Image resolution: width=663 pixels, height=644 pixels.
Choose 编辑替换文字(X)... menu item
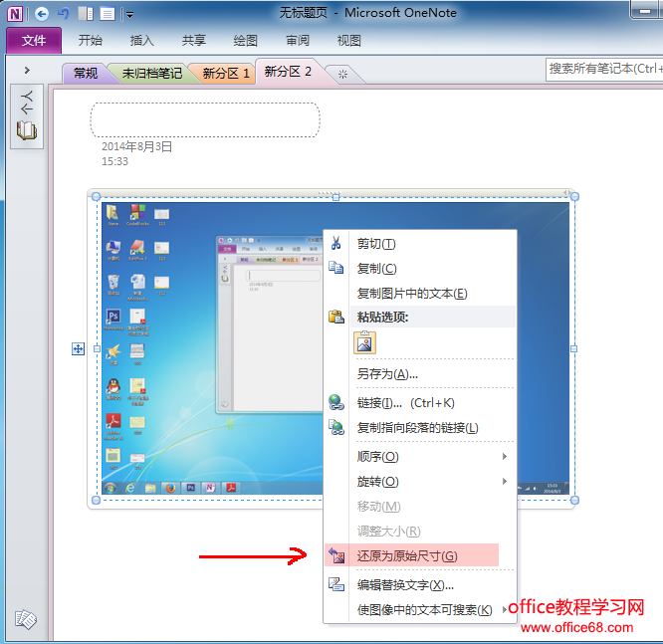click(420, 585)
